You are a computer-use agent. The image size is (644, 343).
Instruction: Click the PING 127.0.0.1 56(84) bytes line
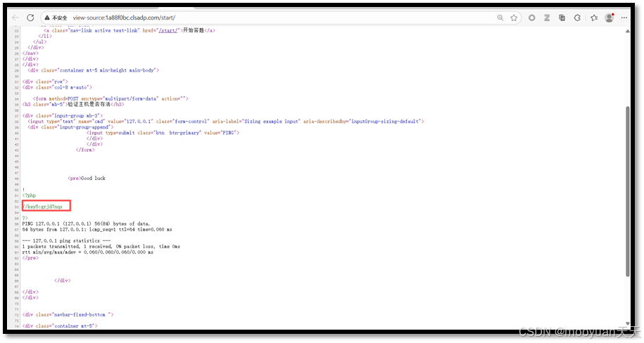[x=87, y=224]
